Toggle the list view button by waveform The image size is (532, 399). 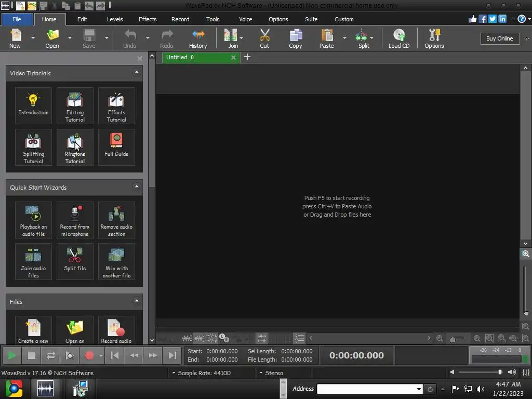[300, 338]
